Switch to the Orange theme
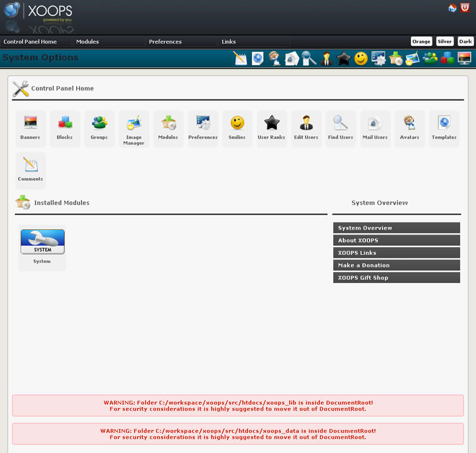Viewport: 476px width, 453px height. point(421,41)
